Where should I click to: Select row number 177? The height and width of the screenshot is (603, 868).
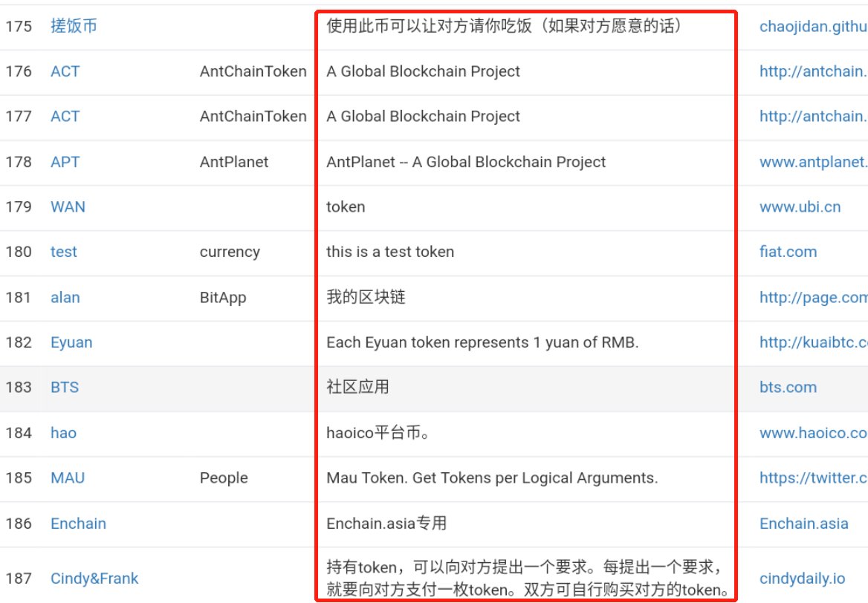19,116
